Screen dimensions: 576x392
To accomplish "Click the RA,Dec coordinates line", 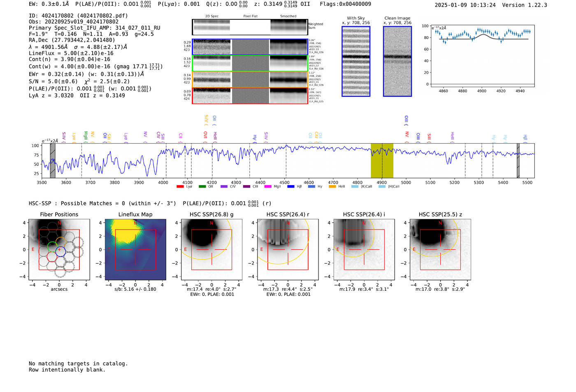I will click(x=72, y=40).
